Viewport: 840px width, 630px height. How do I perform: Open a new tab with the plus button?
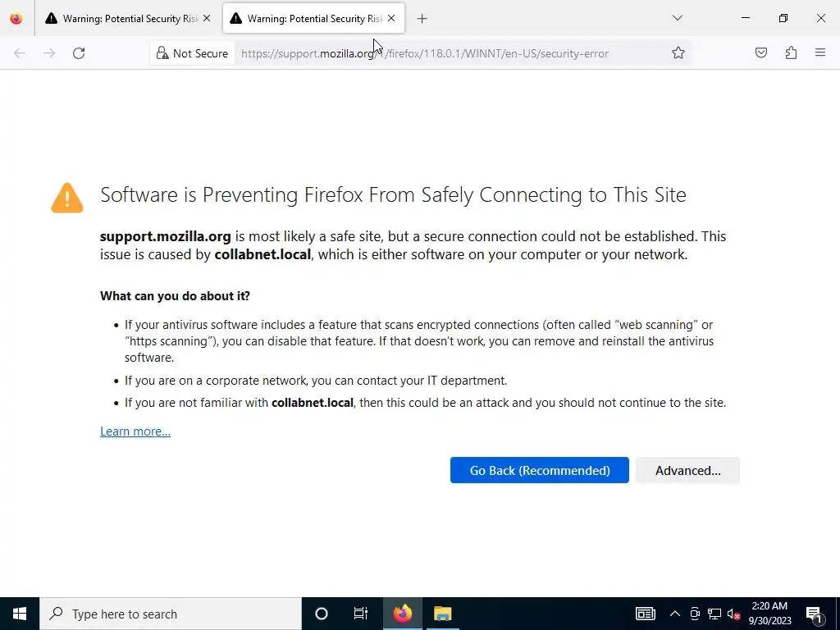click(x=422, y=18)
